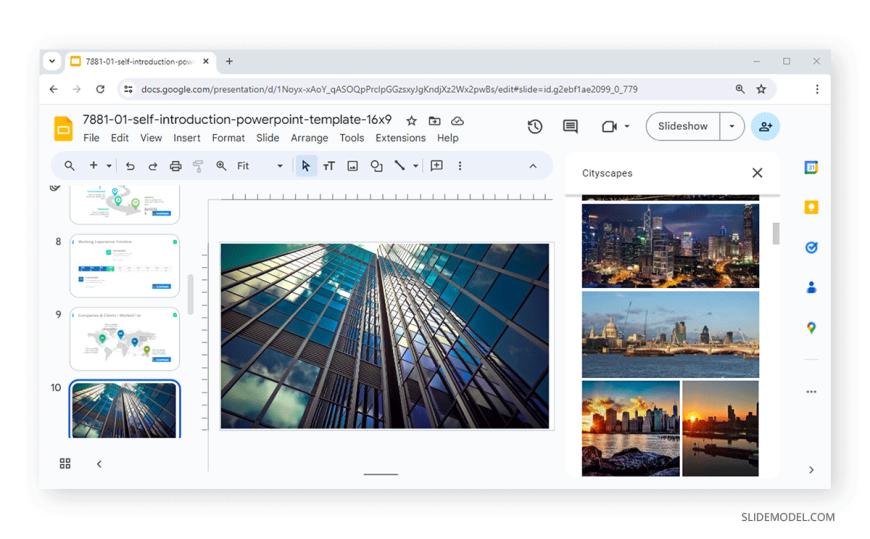The width and height of the screenshot is (870, 539).
Task: Open the File menu
Action: 91,138
